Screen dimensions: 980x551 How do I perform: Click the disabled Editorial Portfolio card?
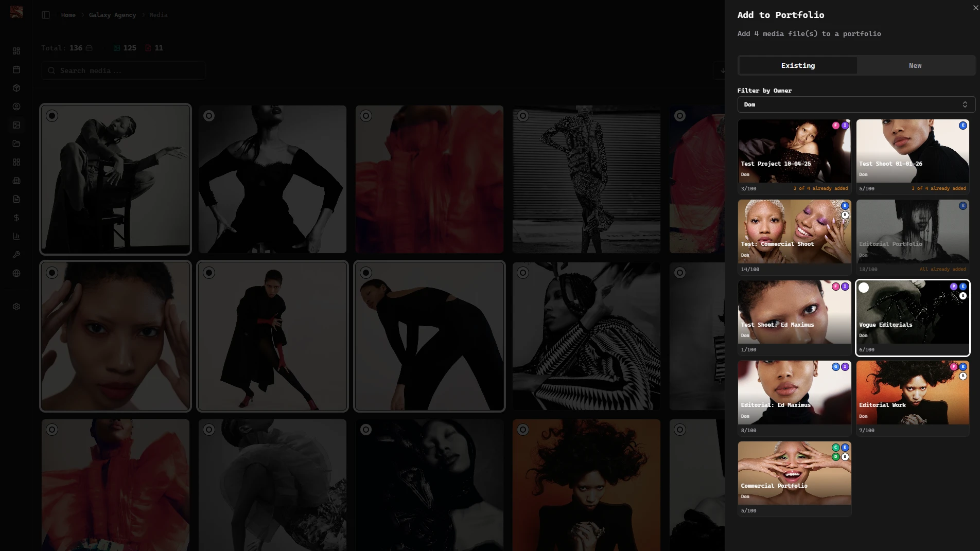coord(913,237)
